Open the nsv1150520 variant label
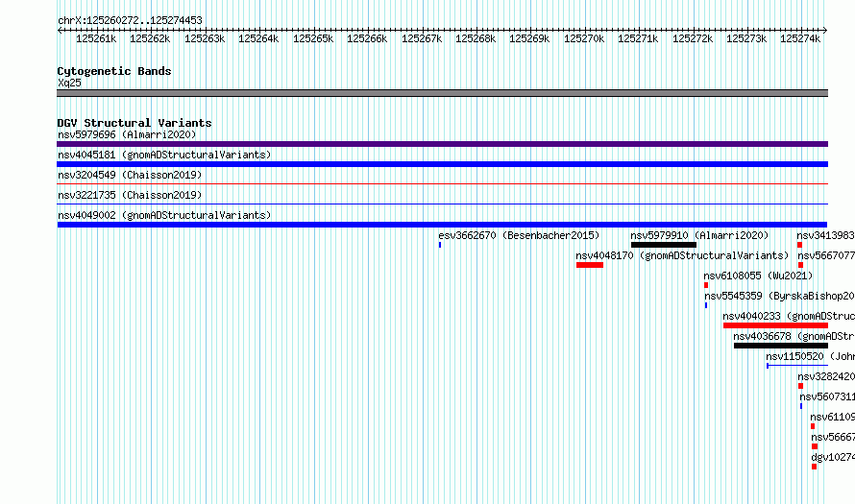 tap(810, 356)
